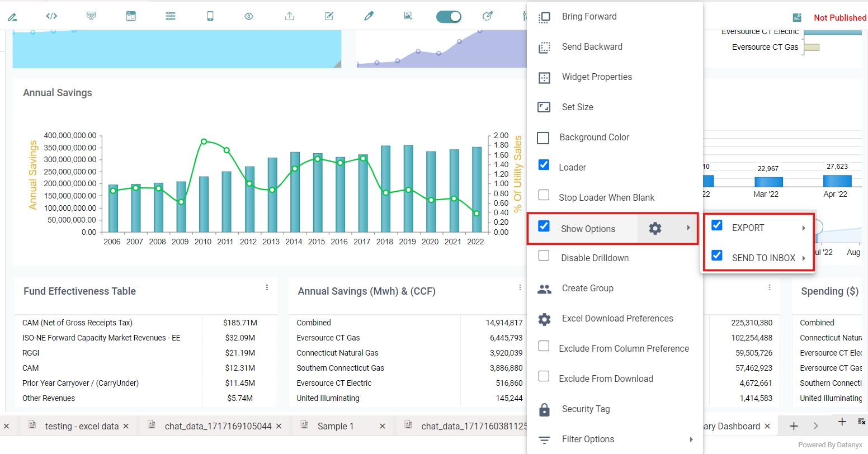This screenshot has height=454, width=868.
Task: Click the eye preview icon in toolbar
Action: [x=249, y=16]
